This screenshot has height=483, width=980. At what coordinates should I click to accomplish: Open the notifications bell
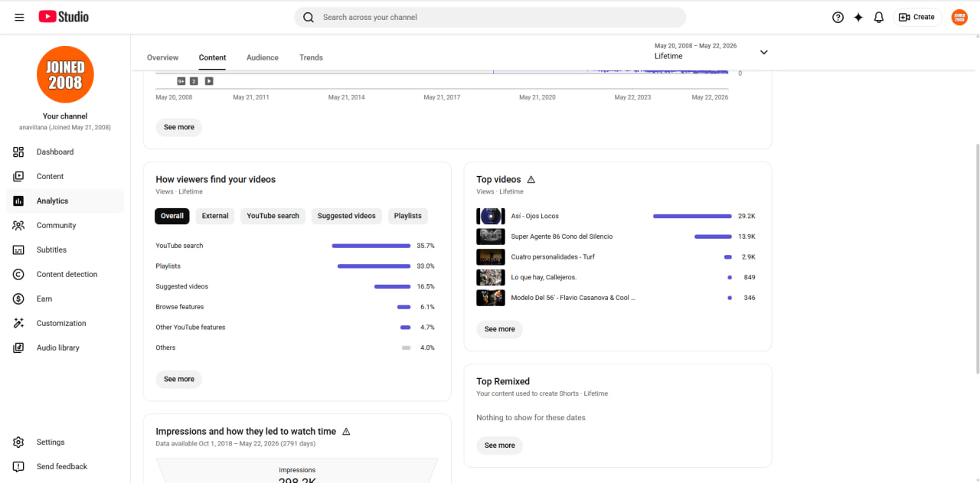coord(879,17)
